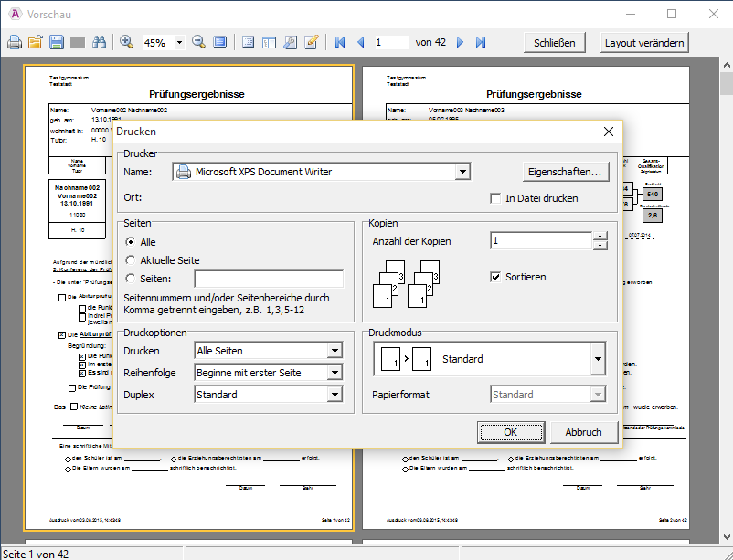Image resolution: width=733 pixels, height=560 pixels.
Task: Select the 'Aktuelle Seite' radio button
Action: [x=132, y=260]
